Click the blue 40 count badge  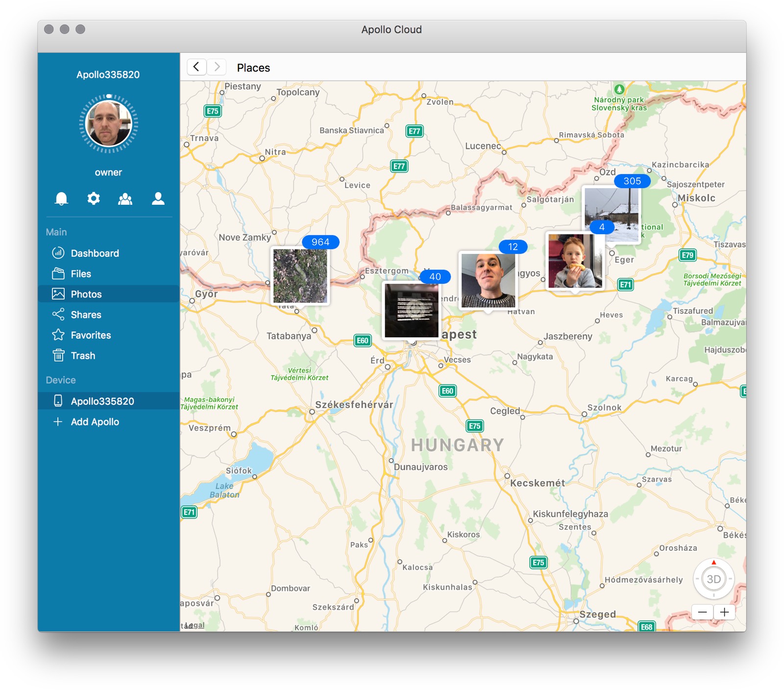[435, 276]
